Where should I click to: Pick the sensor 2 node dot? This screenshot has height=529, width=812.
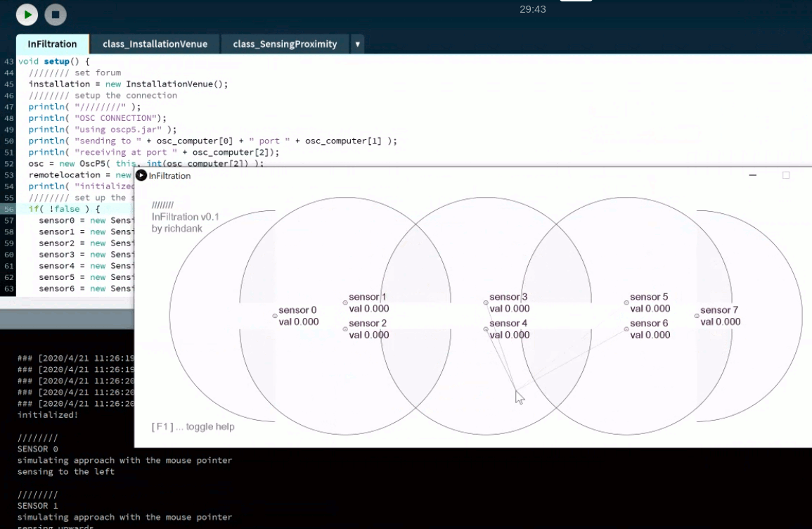(x=345, y=329)
